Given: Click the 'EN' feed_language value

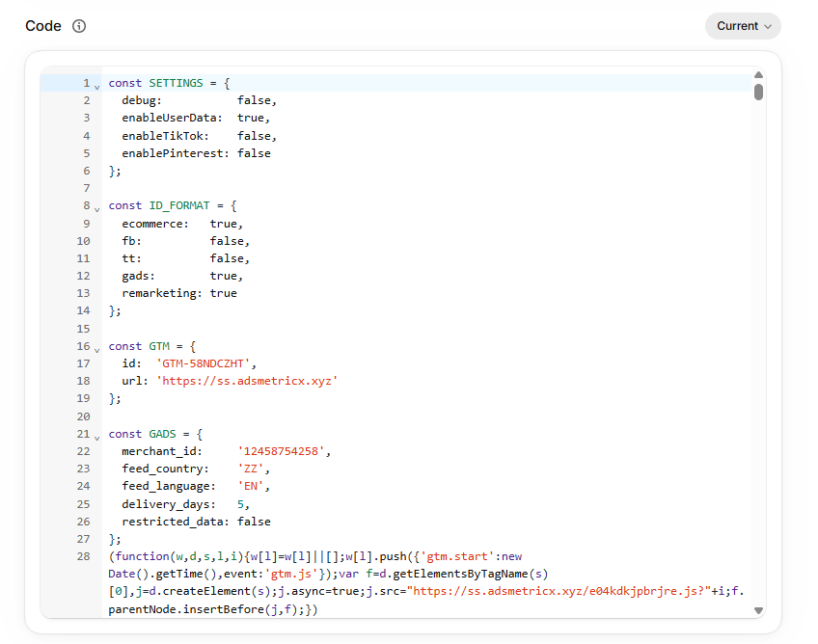Looking at the screenshot, I should click(251, 486).
